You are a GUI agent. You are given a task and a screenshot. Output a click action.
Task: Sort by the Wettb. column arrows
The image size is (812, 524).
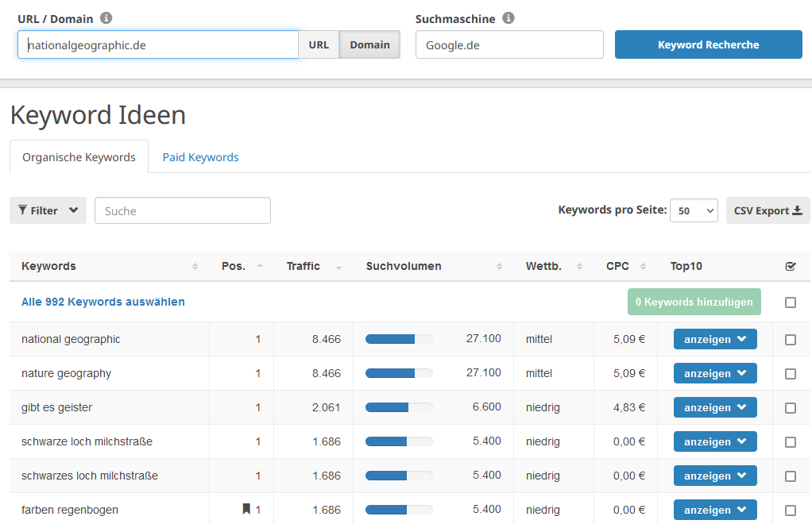pyautogui.click(x=579, y=267)
